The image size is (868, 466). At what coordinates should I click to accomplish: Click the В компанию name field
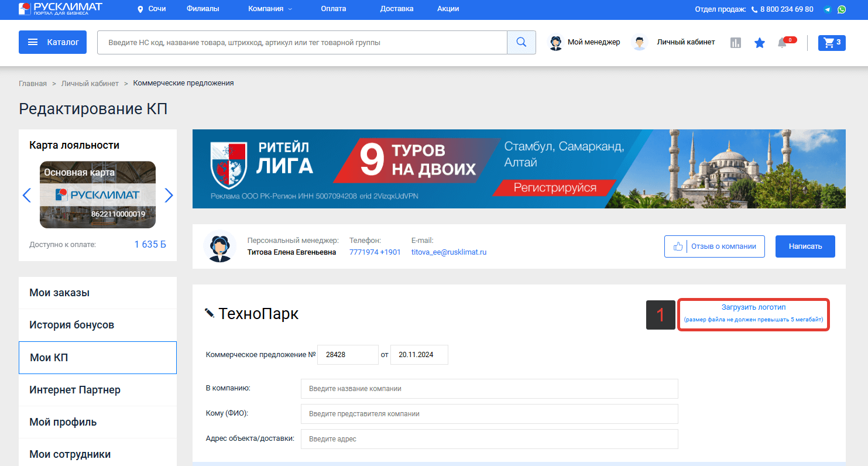tap(489, 389)
